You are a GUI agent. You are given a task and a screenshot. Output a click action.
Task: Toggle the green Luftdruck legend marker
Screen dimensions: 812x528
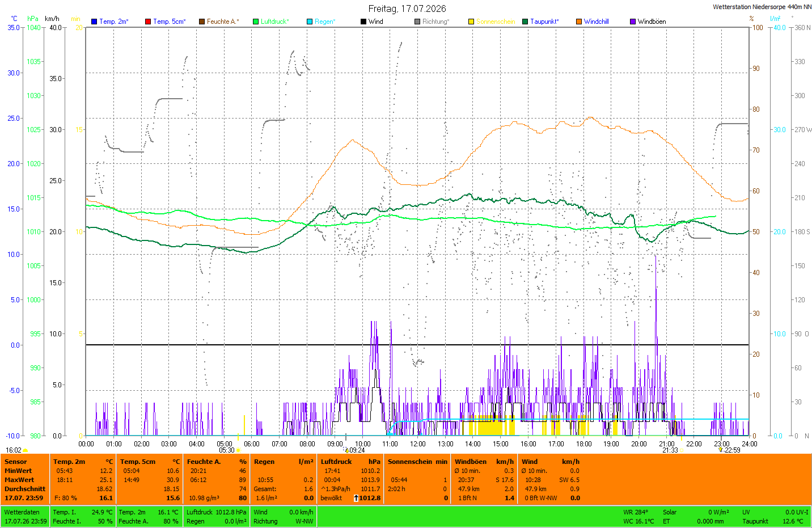tap(256, 22)
